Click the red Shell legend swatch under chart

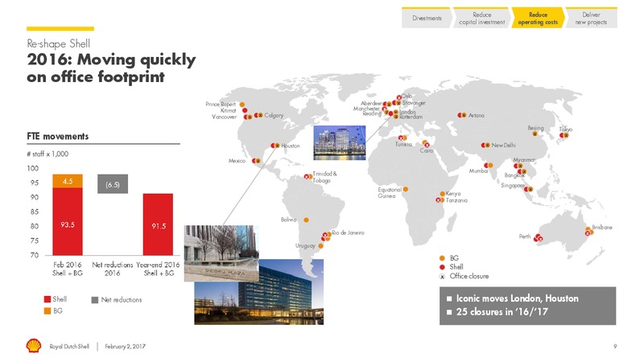coord(47,299)
